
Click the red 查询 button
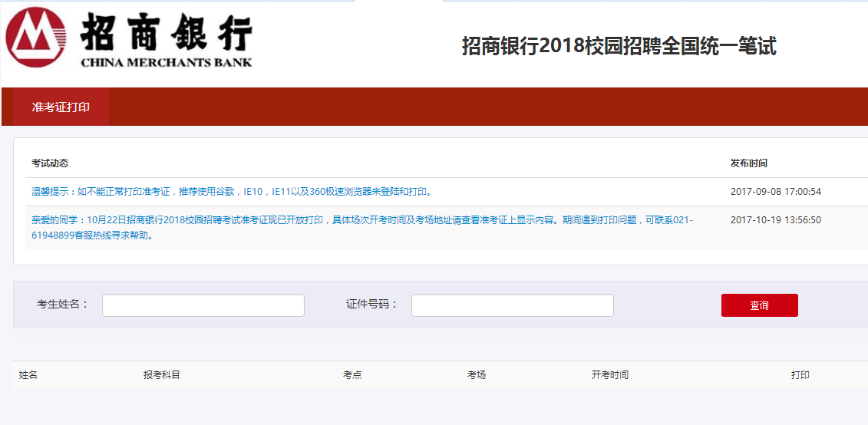[760, 305]
